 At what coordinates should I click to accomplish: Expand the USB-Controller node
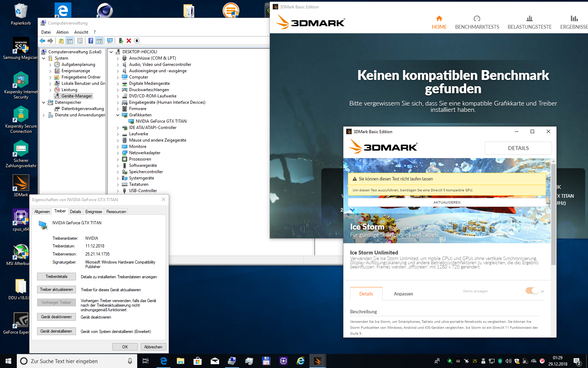point(118,191)
